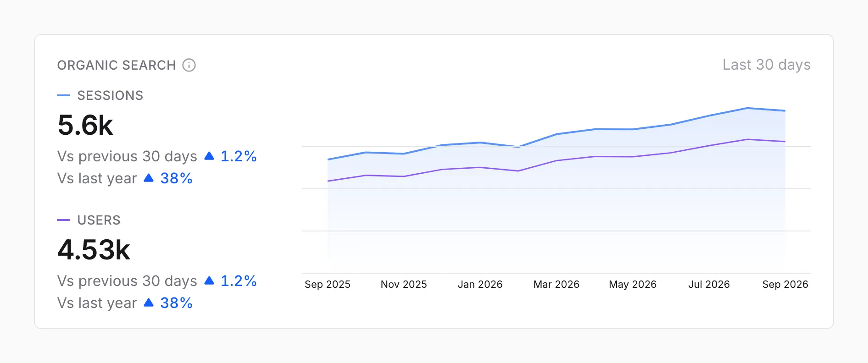868x363 pixels.
Task: Click the 'Mar 2026' axis label
Action: 556,284
